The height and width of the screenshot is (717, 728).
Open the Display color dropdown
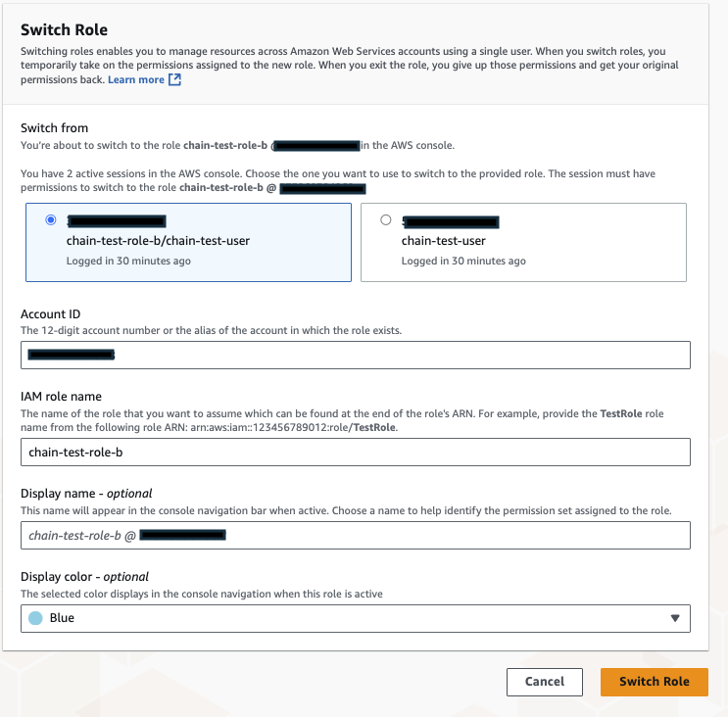[x=355, y=618]
